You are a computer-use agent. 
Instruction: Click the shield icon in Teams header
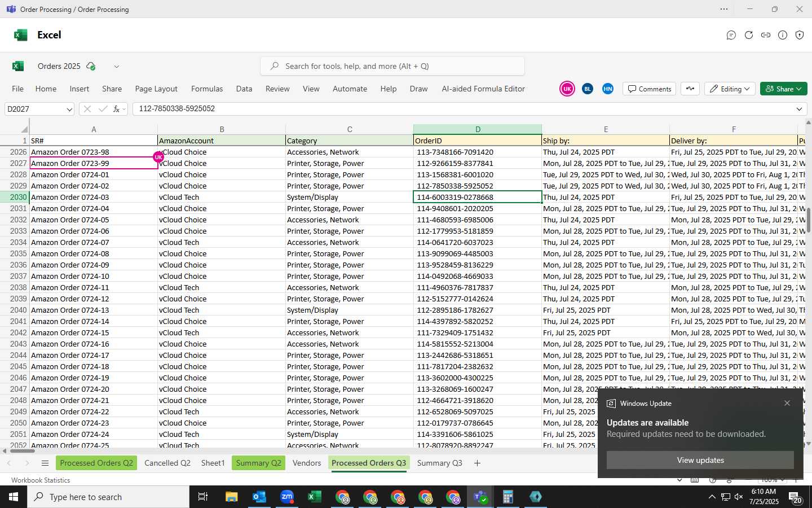tap(800, 35)
